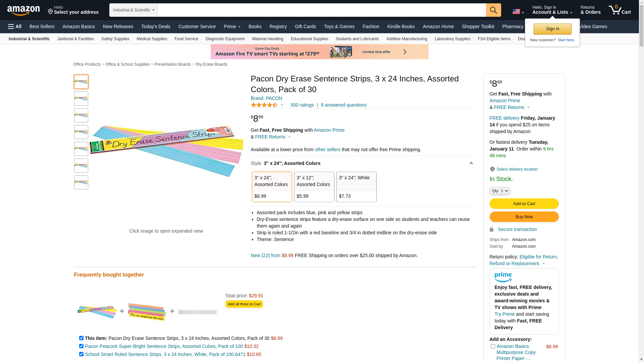Viewport: 644px width, 362px height.
Task: Uncheck the This item checkbox
Action: tap(81, 338)
